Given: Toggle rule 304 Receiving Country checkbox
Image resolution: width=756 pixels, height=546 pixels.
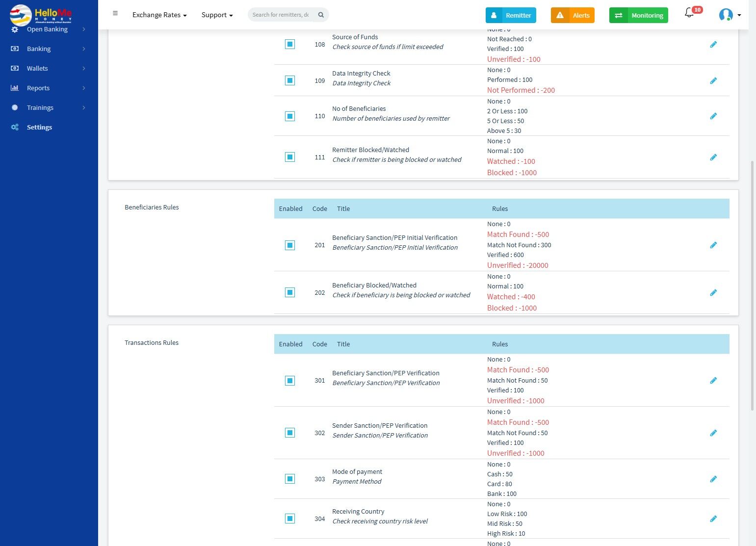Looking at the screenshot, I should click(x=290, y=519).
